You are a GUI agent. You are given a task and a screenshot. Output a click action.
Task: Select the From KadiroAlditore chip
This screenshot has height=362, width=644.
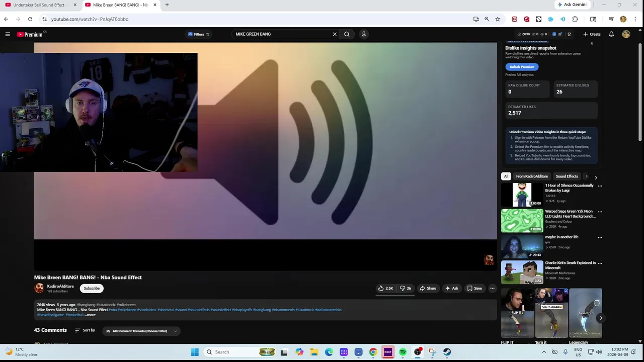click(x=532, y=176)
